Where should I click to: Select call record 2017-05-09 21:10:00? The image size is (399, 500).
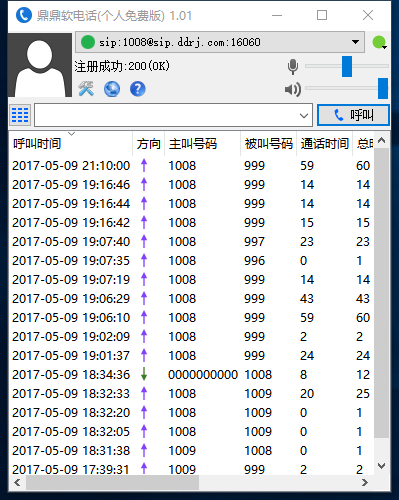click(x=191, y=166)
